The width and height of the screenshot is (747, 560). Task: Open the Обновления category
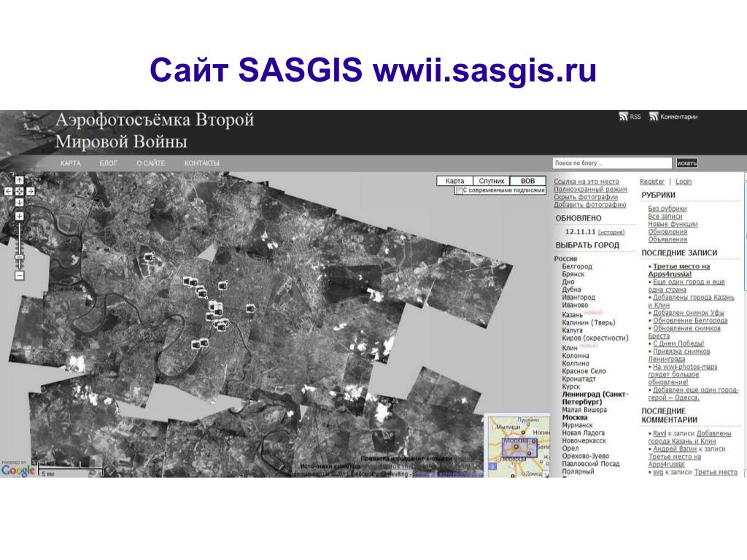pos(667,231)
